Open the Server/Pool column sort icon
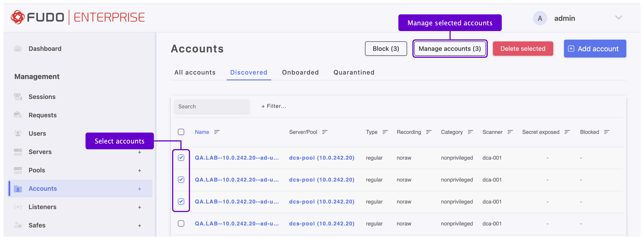The width and height of the screenshot is (644, 242). click(x=325, y=132)
